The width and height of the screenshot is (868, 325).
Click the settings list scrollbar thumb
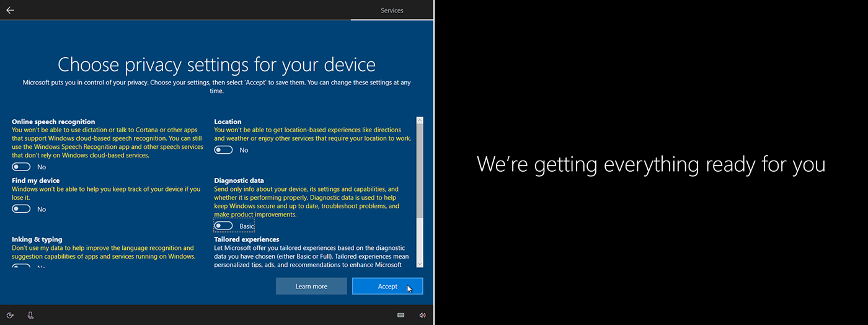point(420,171)
